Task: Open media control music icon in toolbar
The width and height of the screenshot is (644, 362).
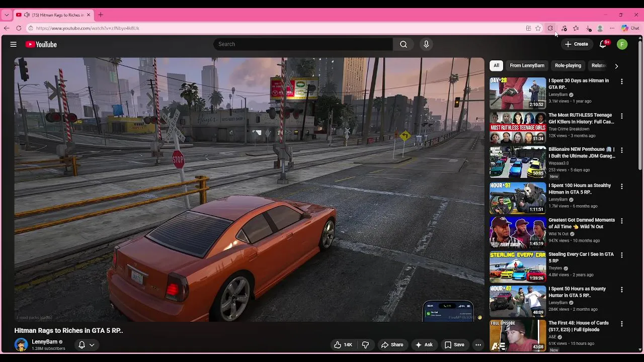Action: click(x=564, y=28)
